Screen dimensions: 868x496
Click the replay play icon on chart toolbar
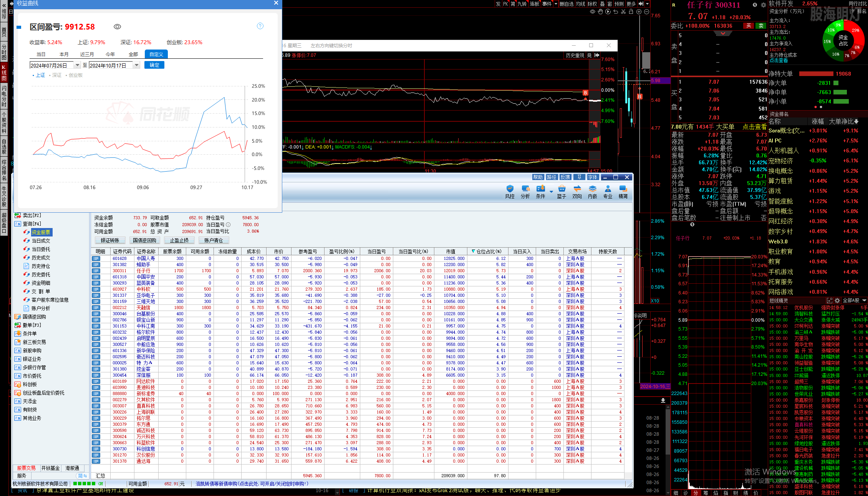[608, 12]
